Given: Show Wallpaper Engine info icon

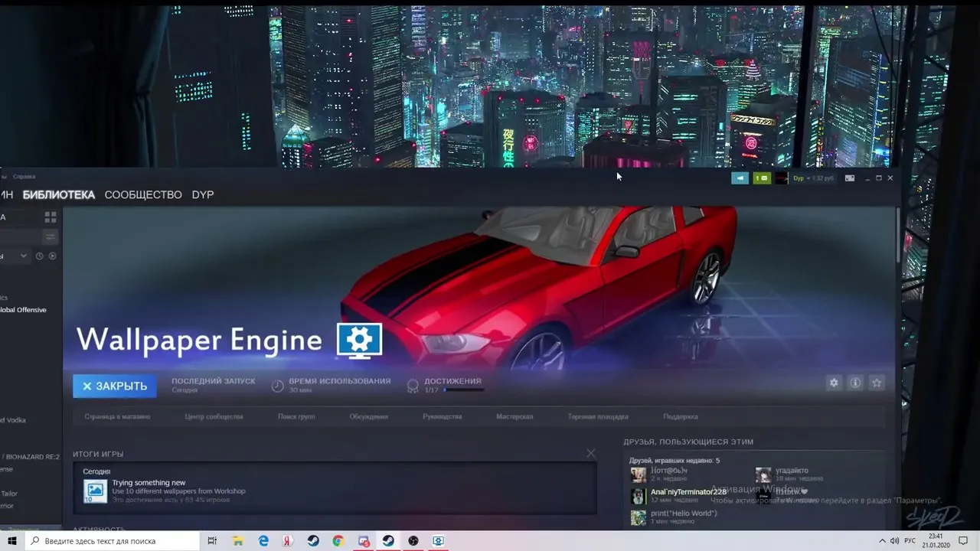Looking at the screenshot, I should [855, 383].
